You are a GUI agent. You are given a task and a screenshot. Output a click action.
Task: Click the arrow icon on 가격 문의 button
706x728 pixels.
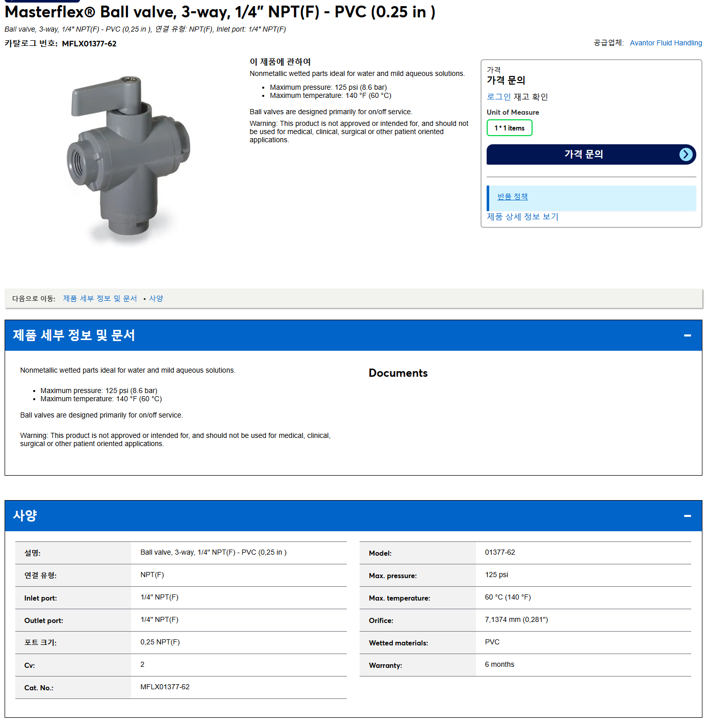686,154
